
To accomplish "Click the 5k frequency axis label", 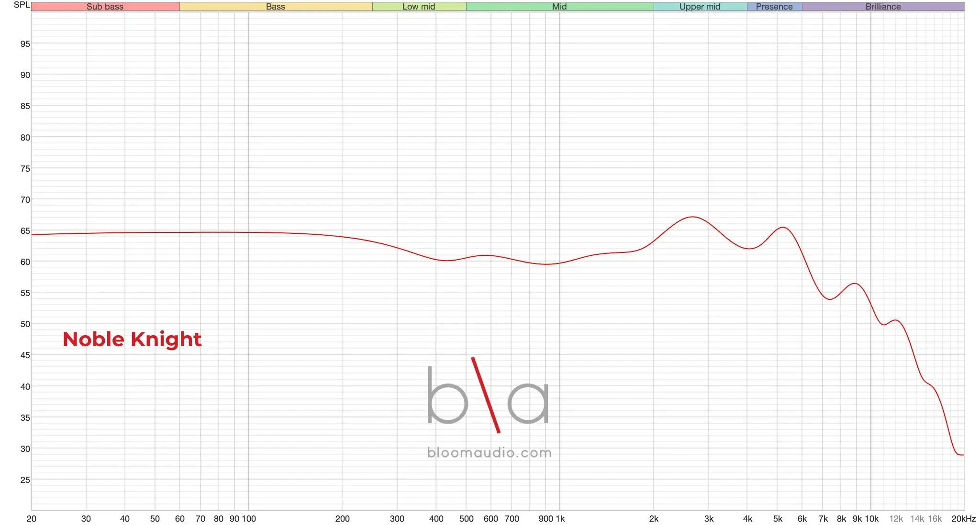I will pos(778,519).
